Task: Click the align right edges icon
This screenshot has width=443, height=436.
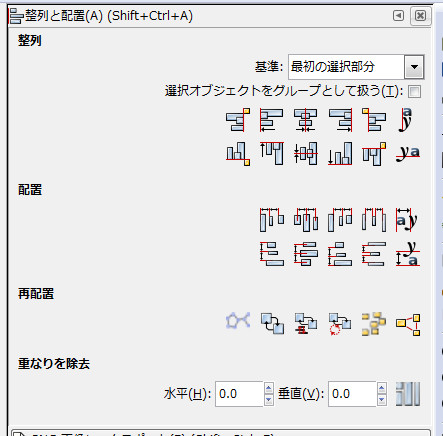Action: pos(340,120)
